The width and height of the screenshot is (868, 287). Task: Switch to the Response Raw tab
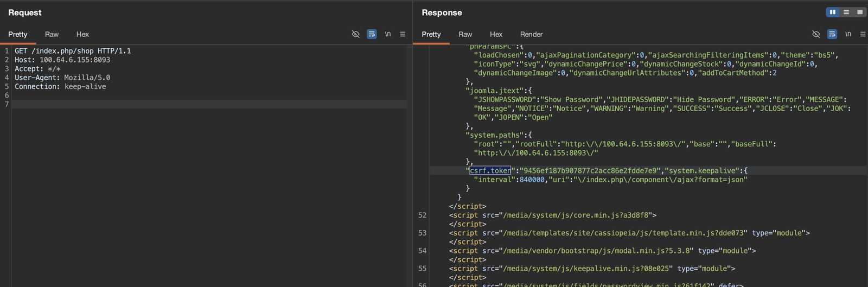465,34
